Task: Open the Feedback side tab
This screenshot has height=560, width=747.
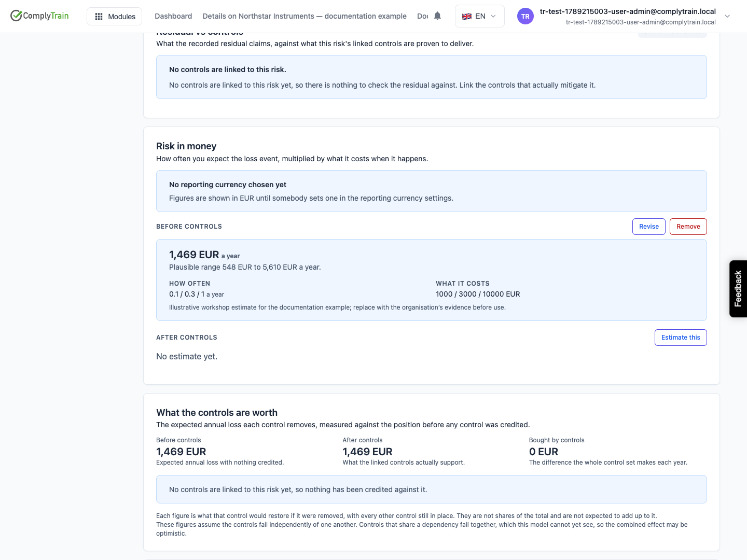Action: tap(738, 289)
